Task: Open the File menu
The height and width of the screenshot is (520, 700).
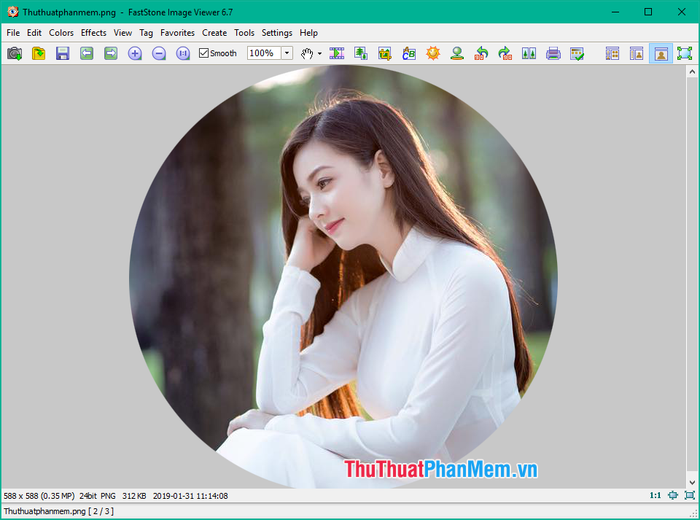Action: (x=13, y=33)
